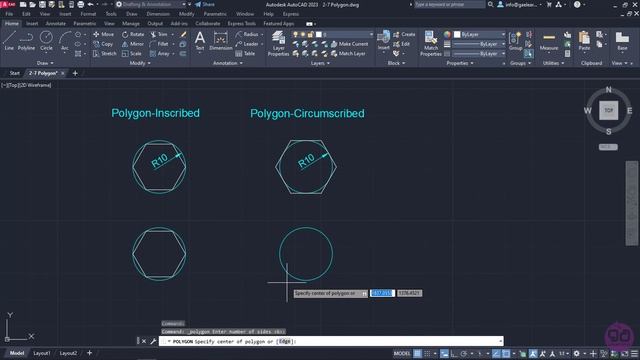Click the keyword search box
Viewport: 640px width, 360px height.
[x=449, y=4]
